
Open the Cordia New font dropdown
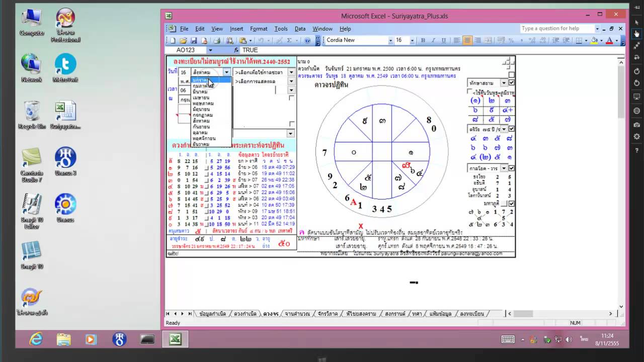(x=390, y=40)
